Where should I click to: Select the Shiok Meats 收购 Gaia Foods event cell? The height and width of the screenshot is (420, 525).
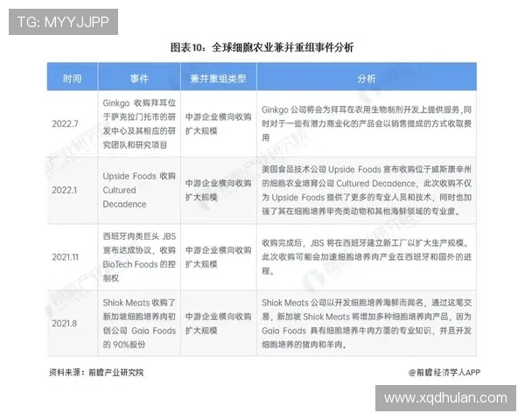click(x=139, y=323)
